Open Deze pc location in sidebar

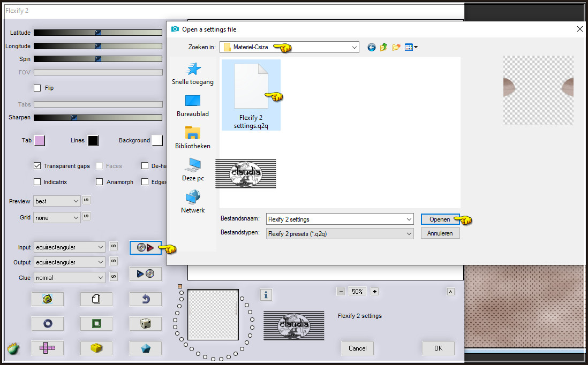[x=193, y=170]
